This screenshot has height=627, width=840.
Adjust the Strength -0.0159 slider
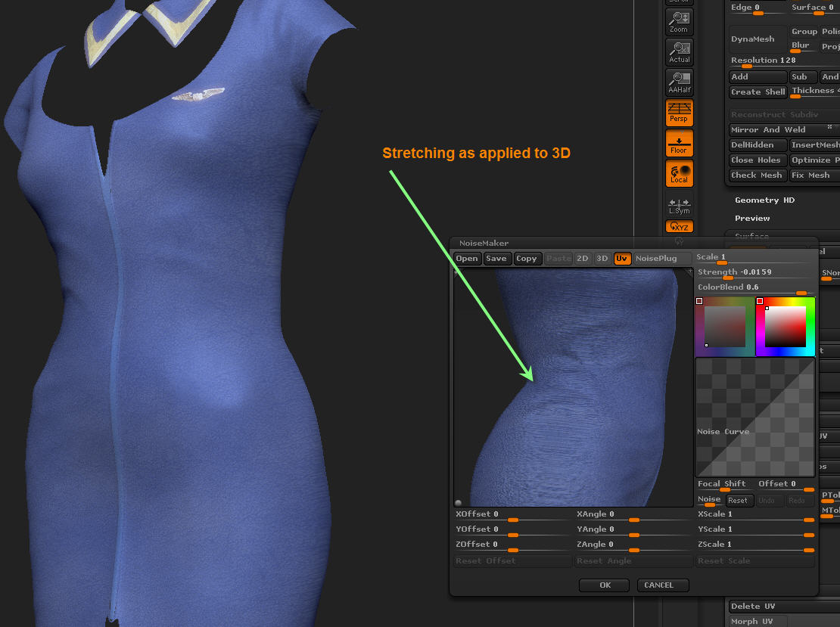(754, 273)
